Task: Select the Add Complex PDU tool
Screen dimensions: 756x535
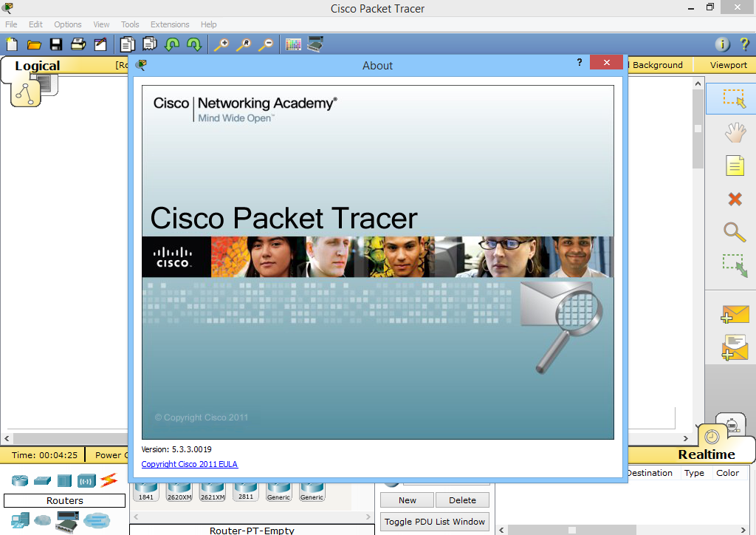Action: point(735,347)
